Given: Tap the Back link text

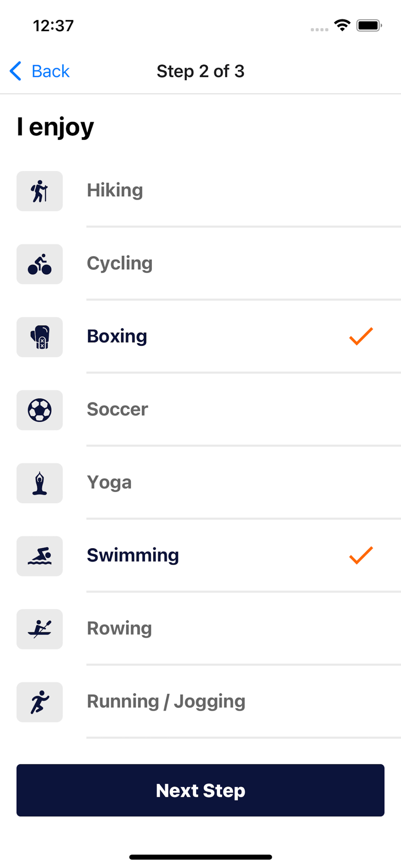Looking at the screenshot, I should tap(50, 71).
